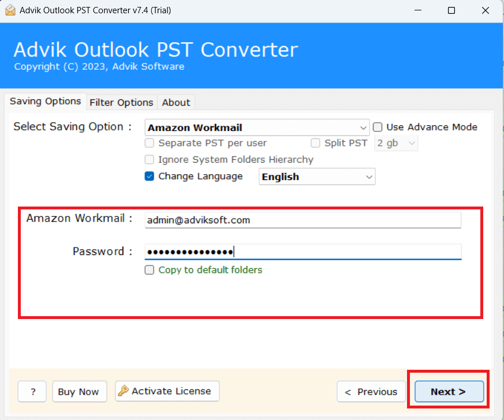Switch to the Saving Options tab

tap(46, 102)
